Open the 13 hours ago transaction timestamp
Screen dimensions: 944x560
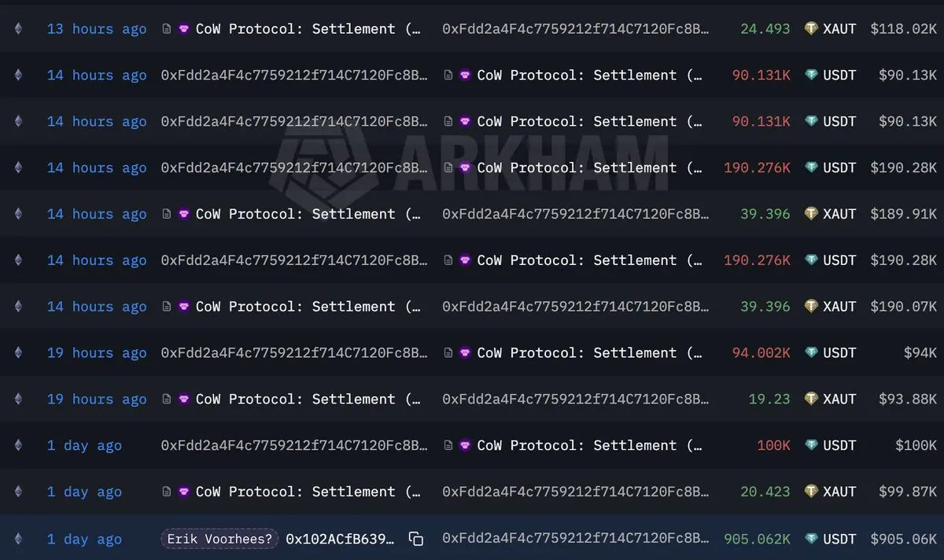[97, 29]
